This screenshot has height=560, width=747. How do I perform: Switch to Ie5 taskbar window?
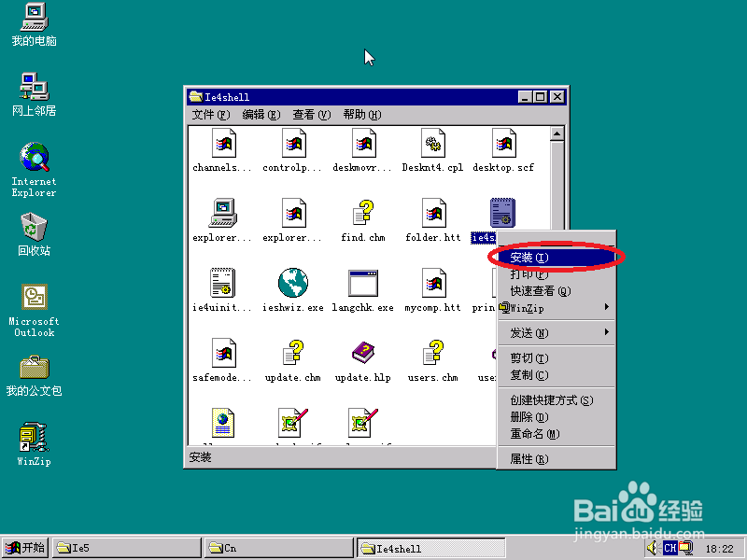(127, 548)
